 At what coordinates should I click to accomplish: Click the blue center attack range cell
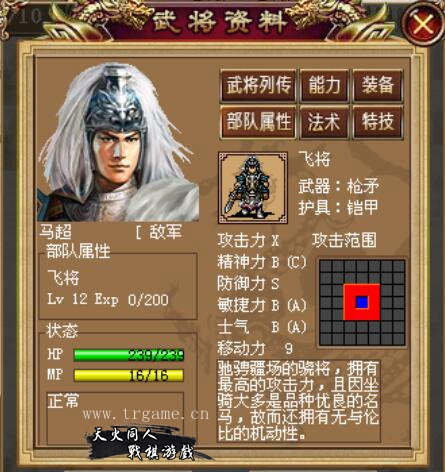(x=362, y=302)
